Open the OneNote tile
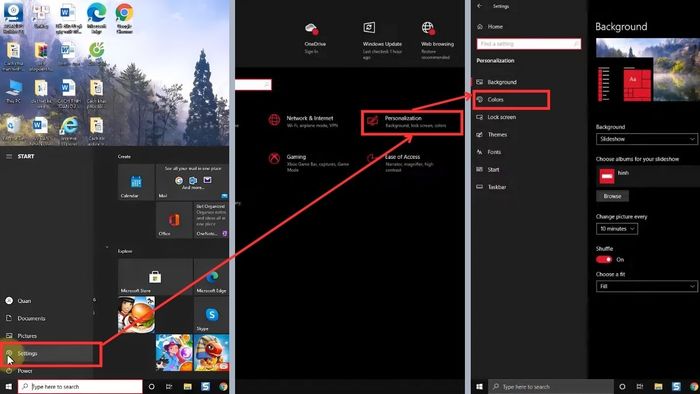The image size is (700, 394). (211, 220)
